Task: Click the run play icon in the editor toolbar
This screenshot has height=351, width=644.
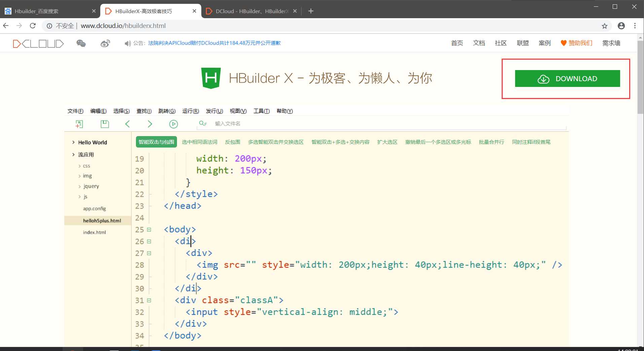Action: tap(174, 124)
